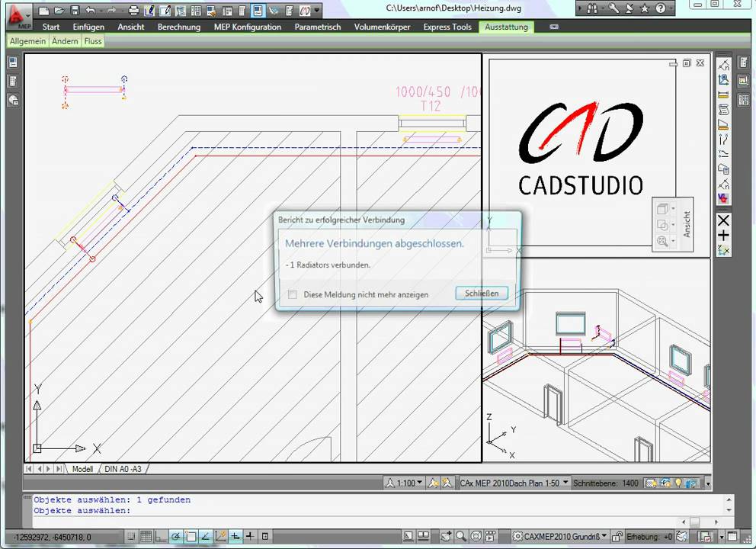Open the Fluss panel
The width and height of the screenshot is (756, 549).
(92, 41)
